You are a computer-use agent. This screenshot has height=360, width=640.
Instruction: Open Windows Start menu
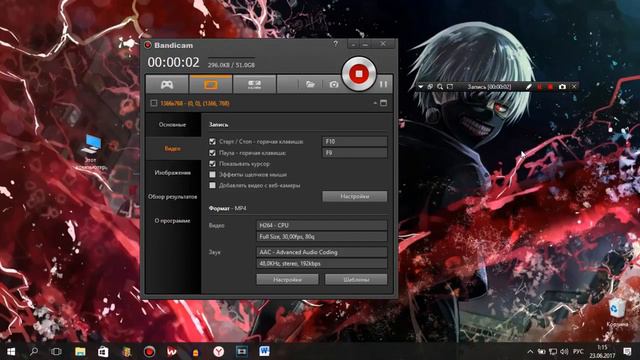point(11,351)
